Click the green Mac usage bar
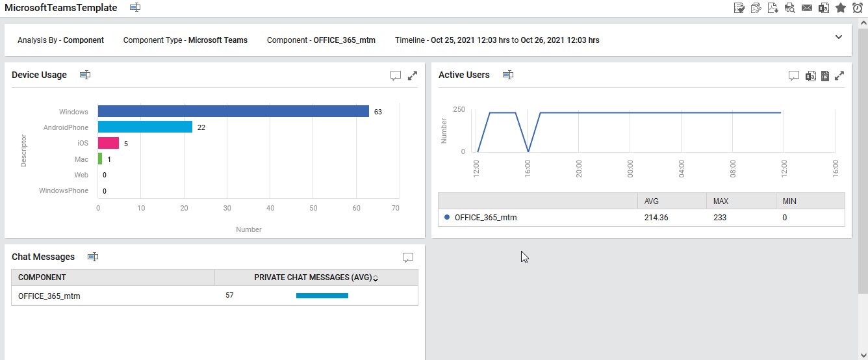This screenshot has height=360, width=868. tap(100, 159)
